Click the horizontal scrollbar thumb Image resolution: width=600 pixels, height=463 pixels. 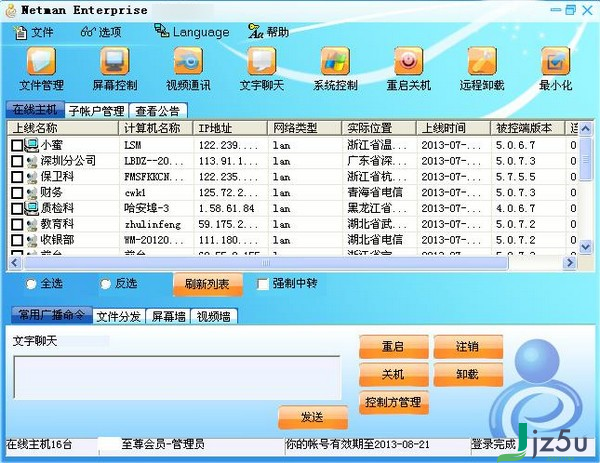click(266, 263)
